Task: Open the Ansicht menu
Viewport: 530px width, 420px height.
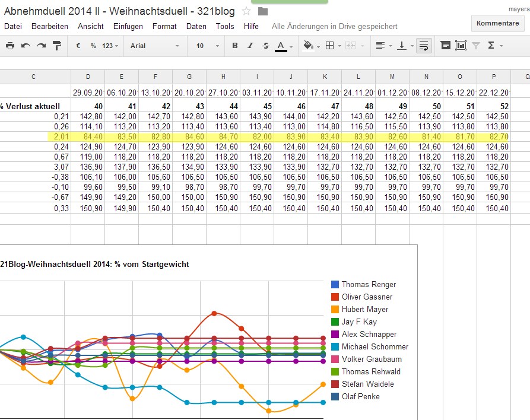Action: [91, 26]
